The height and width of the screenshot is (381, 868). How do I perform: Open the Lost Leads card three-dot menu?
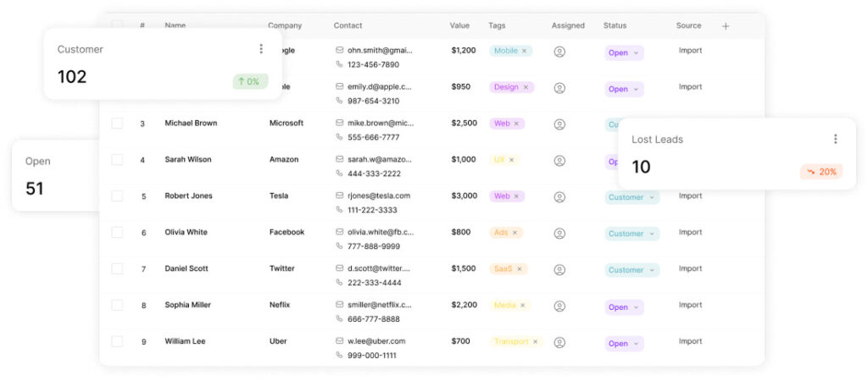point(835,139)
